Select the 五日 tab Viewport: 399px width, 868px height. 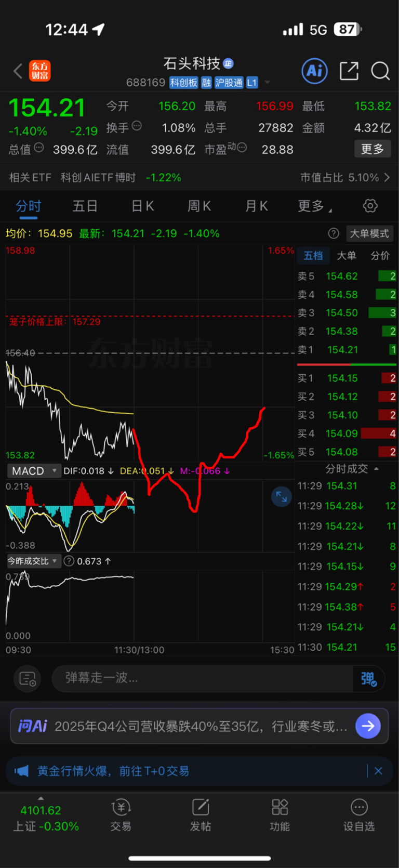coord(85,206)
